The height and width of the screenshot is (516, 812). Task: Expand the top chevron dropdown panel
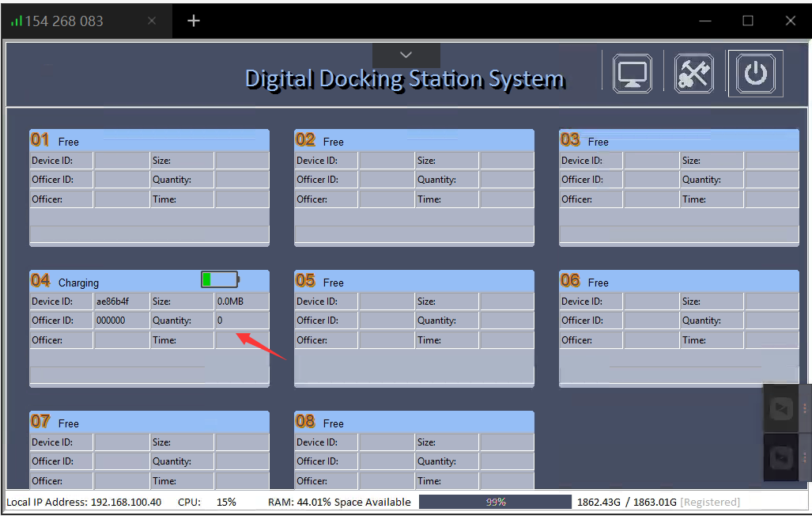coord(406,55)
